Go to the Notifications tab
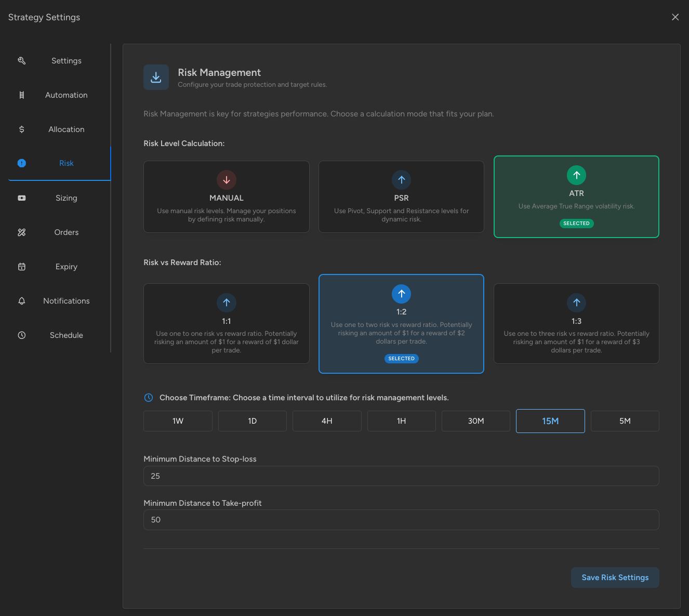The width and height of the screenshot is (689, 616). coord(59,301)
